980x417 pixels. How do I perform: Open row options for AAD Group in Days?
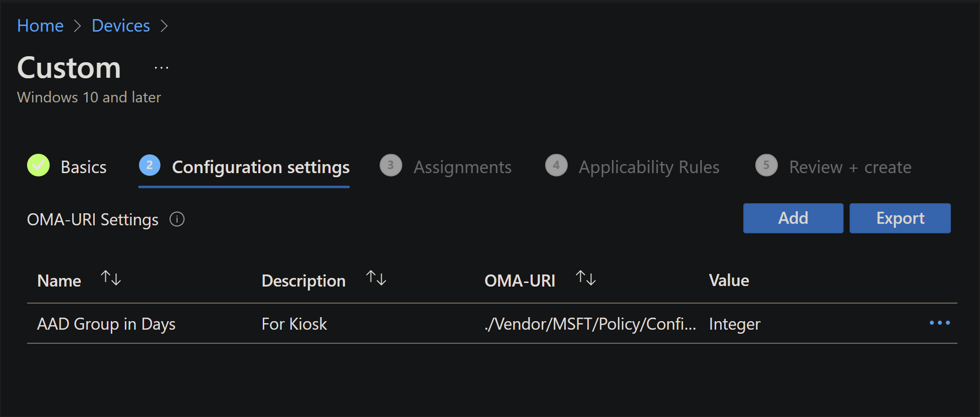click(939, 323)
